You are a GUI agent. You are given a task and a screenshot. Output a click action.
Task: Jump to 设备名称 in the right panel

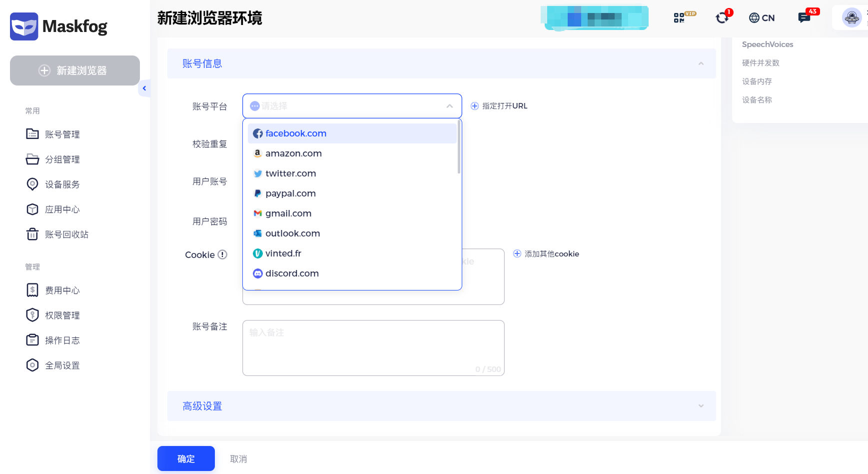pos(757,100)
